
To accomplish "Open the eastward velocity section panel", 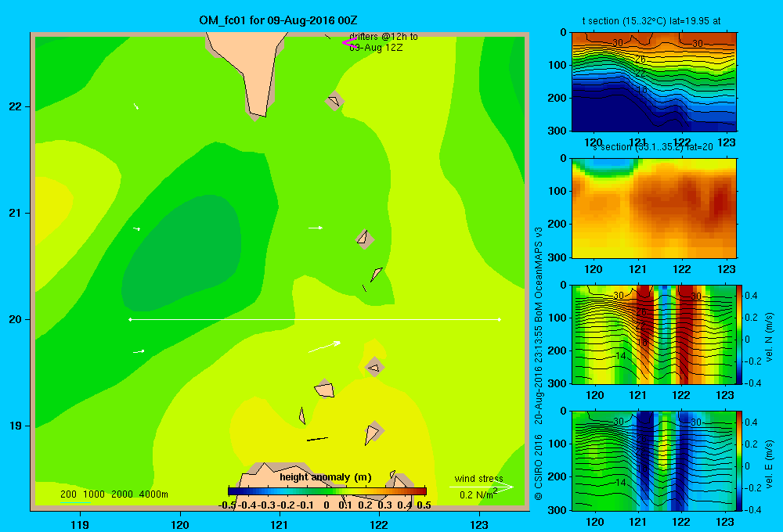I will tap(654, 461).
